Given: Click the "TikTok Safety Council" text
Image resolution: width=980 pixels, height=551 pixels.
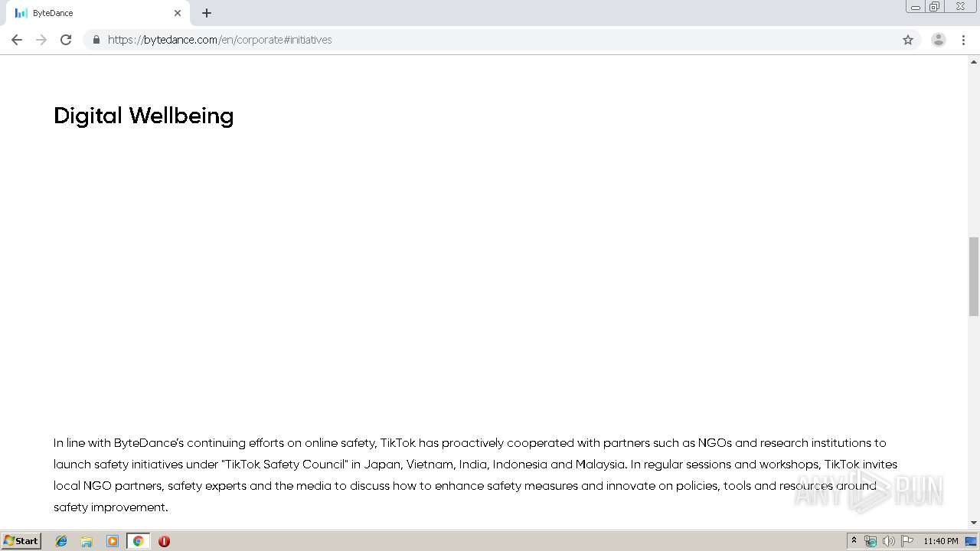Looking at the screenshot, I should click(284, 464).
